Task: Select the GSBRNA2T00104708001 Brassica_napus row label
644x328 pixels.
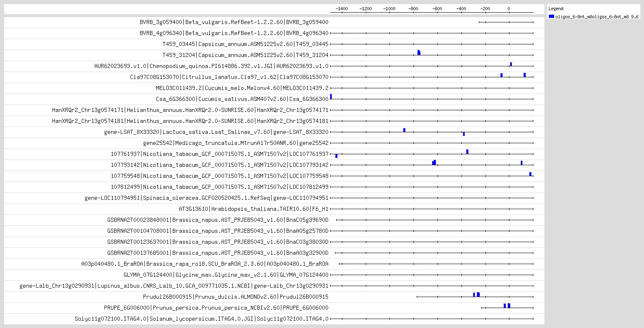Action: (218, 231)
